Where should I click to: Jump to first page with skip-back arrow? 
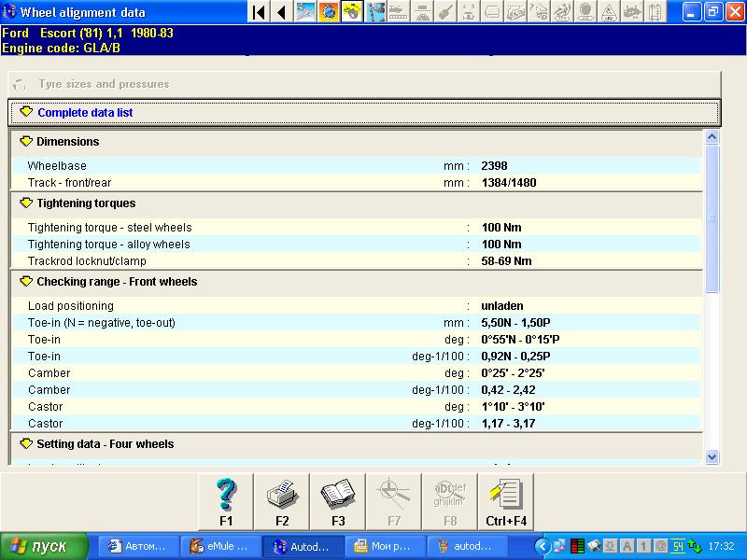(x=259, y=12)
